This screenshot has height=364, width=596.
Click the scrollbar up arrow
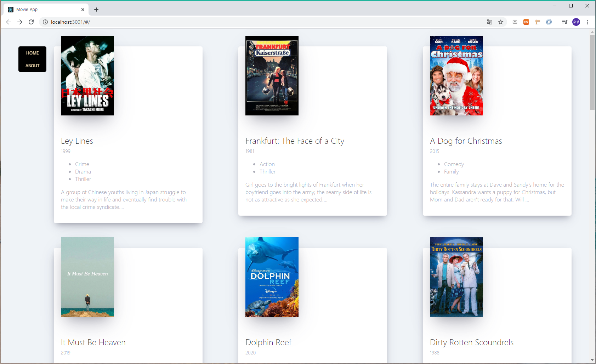coord(592,32)
